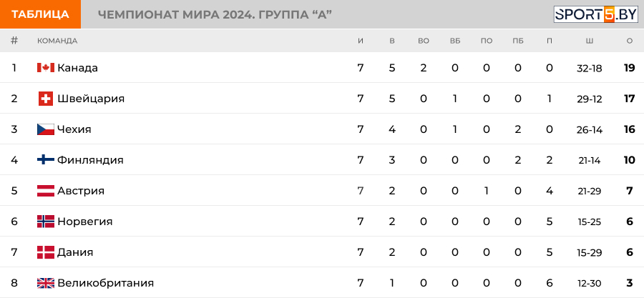
Task: Click the КОМАНДА column header
Action: click(57, 41)
